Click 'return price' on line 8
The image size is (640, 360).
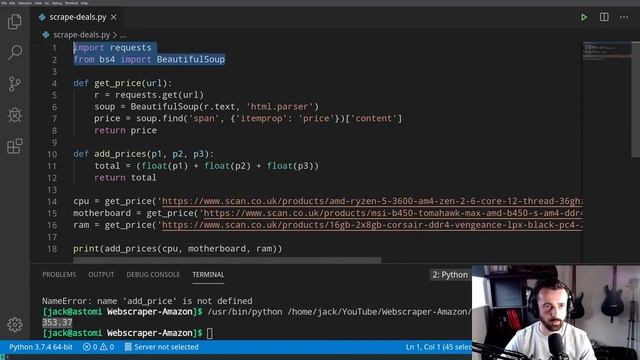(125, 131)
